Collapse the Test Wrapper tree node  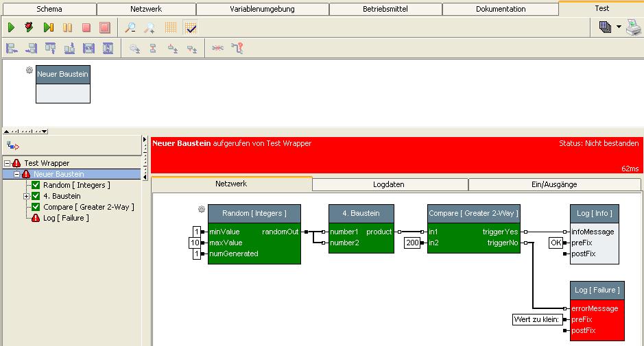[x=7, y=163]
